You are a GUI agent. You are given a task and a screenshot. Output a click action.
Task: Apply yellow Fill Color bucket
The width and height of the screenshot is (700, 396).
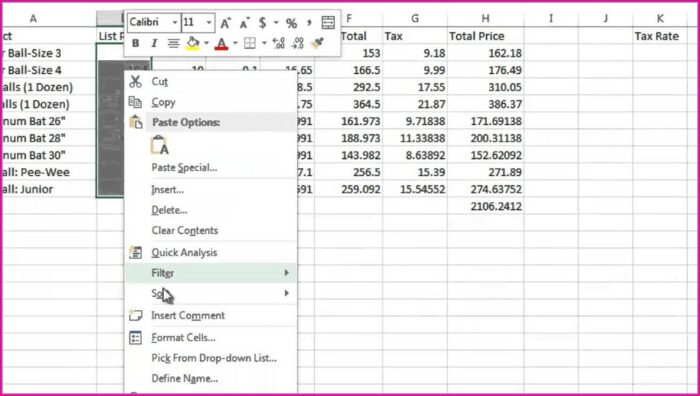click(x=193, y=43)
